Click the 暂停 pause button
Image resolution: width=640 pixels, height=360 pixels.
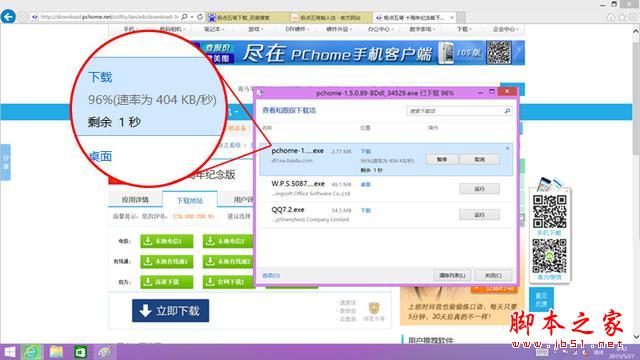(442, 159)
